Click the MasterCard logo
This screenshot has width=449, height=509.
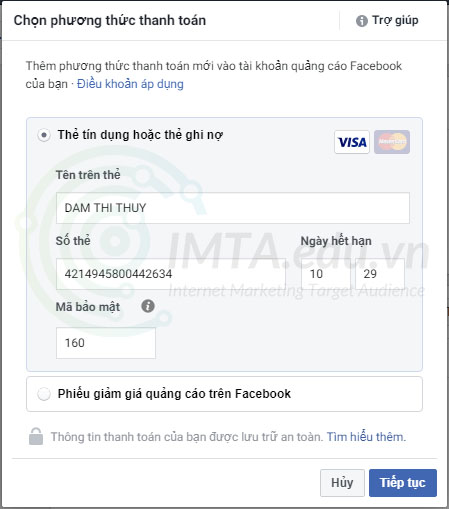tap(392, 142)
